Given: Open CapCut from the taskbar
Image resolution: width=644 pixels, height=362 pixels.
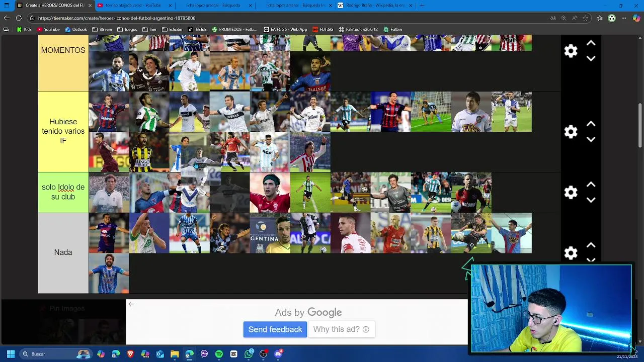Looking at the screenshot, I should coord(234,354).
